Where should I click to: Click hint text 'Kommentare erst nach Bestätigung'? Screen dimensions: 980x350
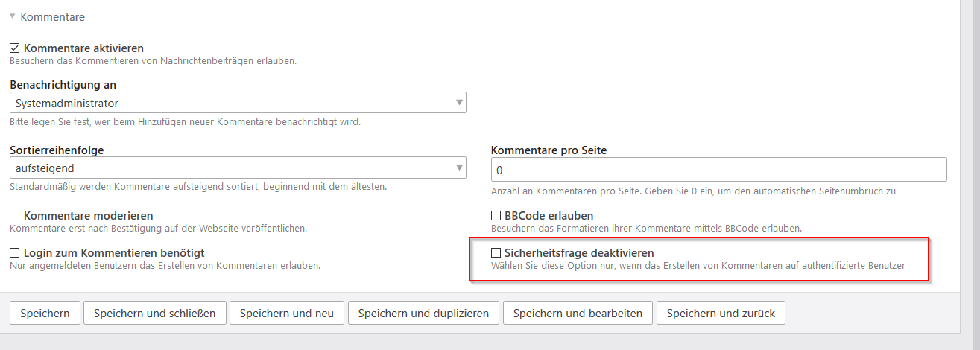pos(158,228)
